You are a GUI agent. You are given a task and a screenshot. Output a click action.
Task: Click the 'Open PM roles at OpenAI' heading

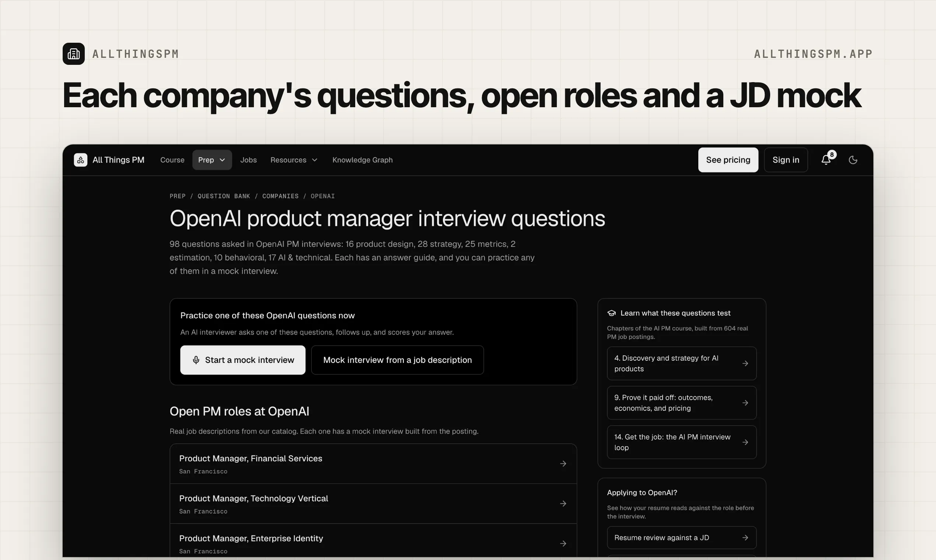tap(239, 411)
